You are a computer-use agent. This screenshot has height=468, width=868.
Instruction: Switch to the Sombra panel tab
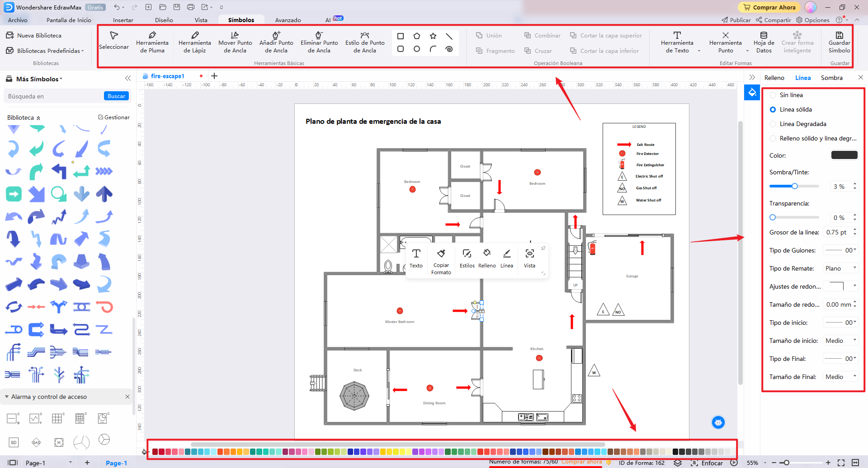click(831, 78)
